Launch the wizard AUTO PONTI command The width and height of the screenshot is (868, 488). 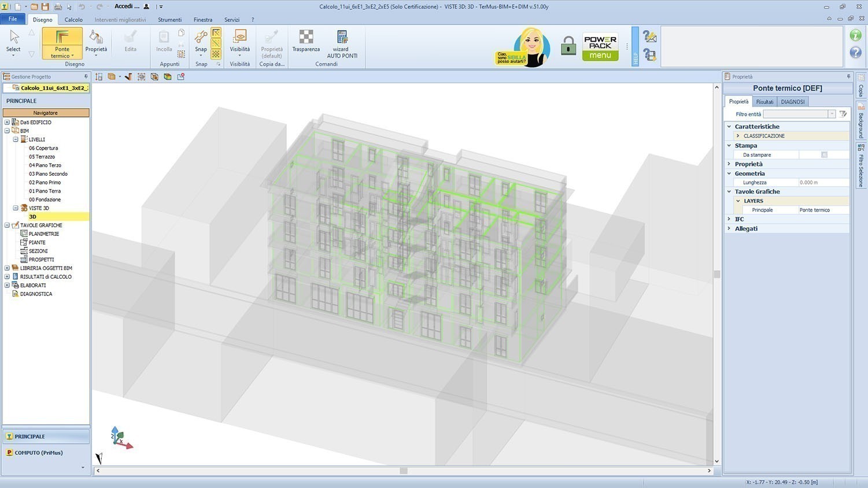pos(342,38)
